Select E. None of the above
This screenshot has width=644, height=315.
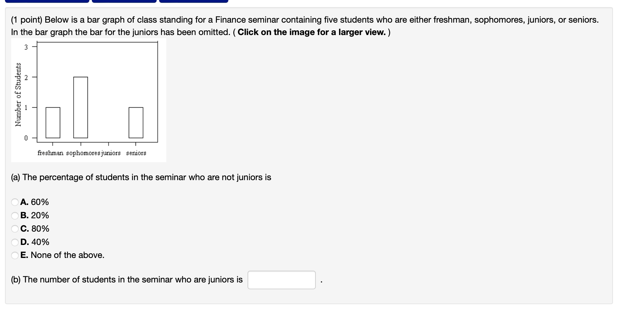click(x=15, y=255)
